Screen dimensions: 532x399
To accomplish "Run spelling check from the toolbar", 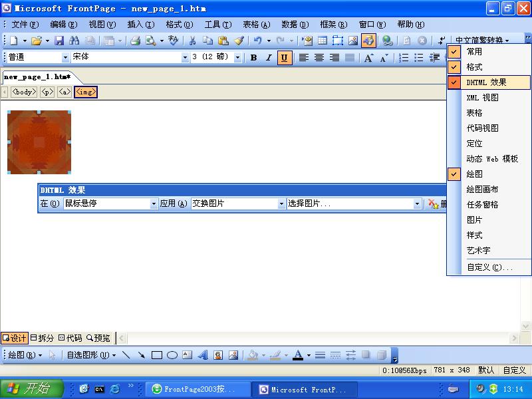I will click(x=173, y=41).
